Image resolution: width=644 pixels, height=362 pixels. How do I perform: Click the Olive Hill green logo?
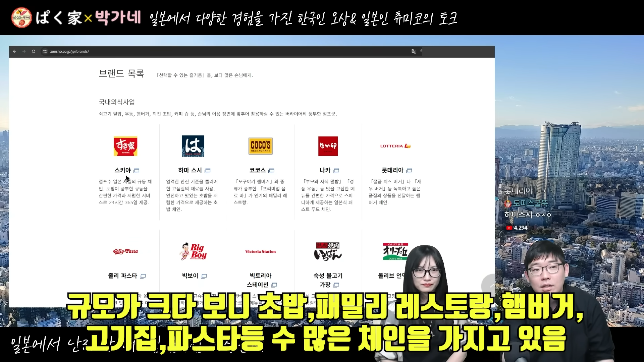pos(395,251)
